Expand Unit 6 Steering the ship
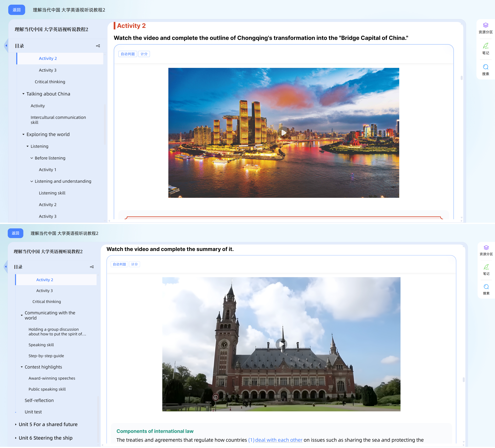495x448 pixels. tap(16, 438)
